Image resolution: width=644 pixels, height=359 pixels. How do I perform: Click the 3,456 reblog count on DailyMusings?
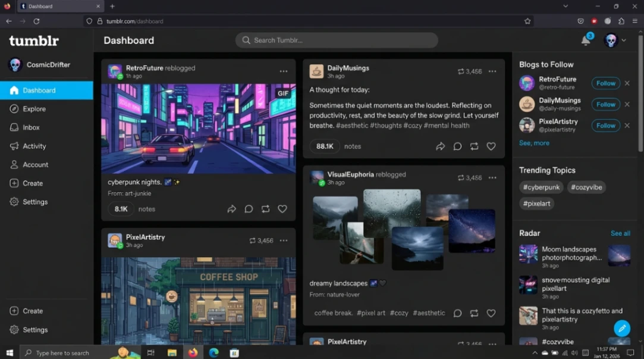pyautogui.click(x=469, y=71)
